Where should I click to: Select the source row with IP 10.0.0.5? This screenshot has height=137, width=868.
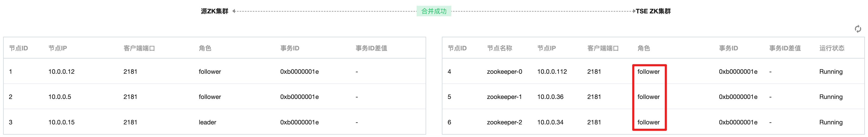(215, 97)
